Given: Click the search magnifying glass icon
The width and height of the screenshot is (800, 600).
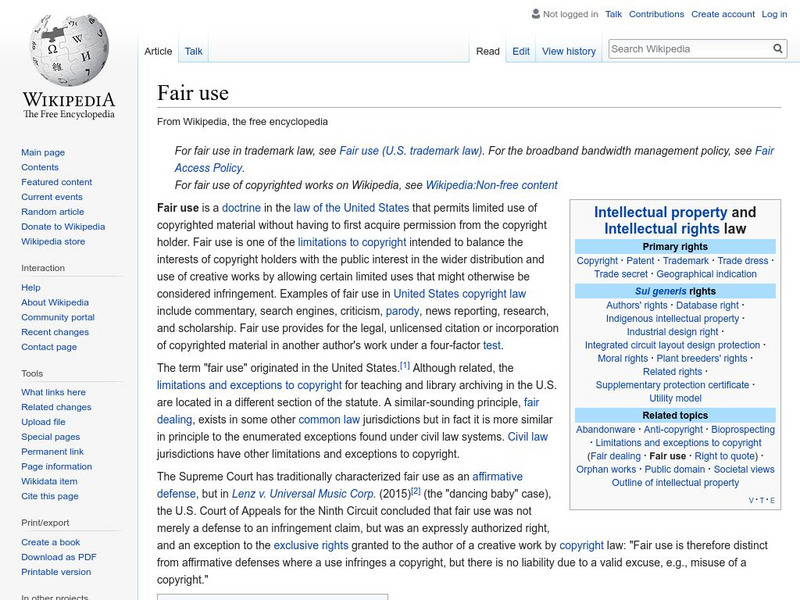Looking at the screenshot, I should 778,48.
